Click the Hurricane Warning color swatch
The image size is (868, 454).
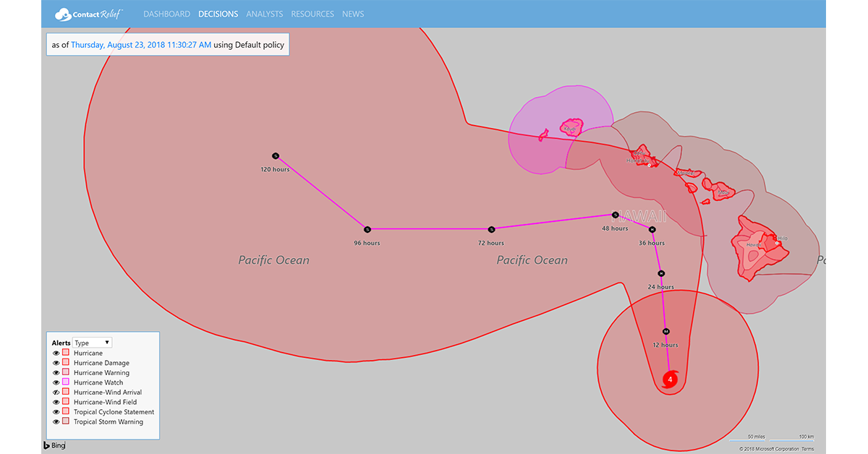coord(66,373)
